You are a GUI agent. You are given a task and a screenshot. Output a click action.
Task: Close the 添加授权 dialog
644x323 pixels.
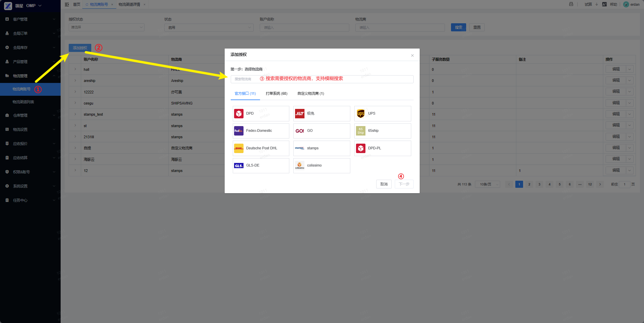click(x=412, y=55)
